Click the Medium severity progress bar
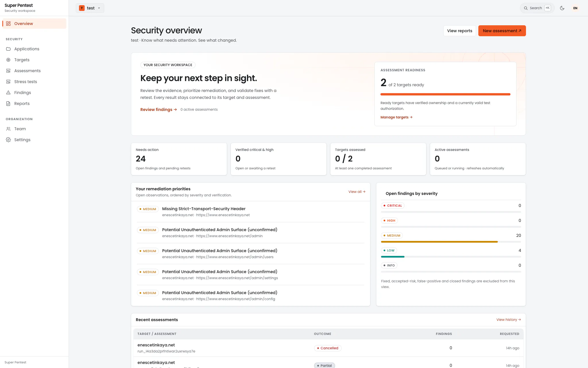The width and height of the screenshot is (588, 368). (x=451, y=242)
